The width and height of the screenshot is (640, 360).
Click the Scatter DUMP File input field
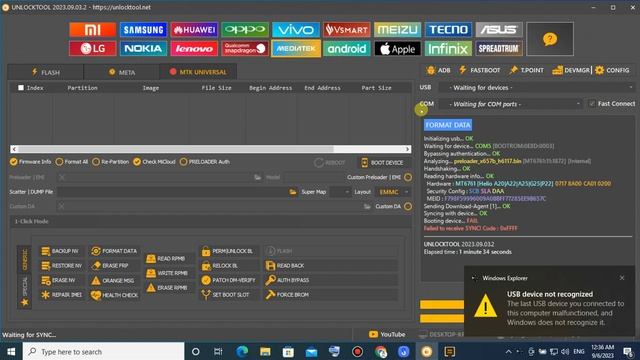172,192
